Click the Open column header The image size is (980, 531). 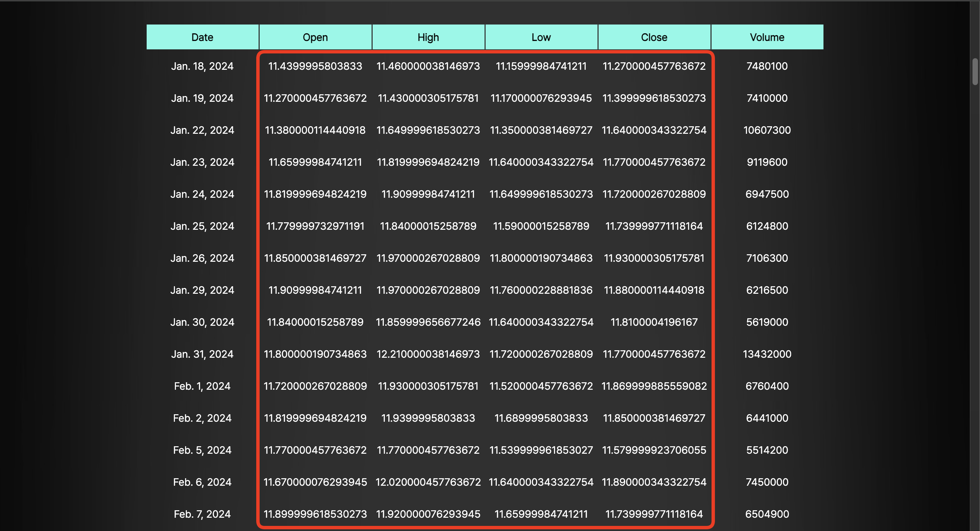(315, 37)
